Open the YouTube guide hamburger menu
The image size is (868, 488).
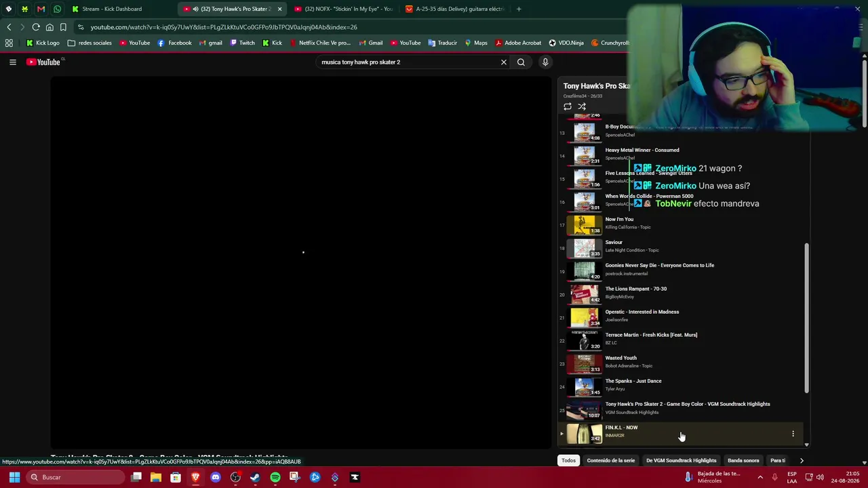point(12,62)
